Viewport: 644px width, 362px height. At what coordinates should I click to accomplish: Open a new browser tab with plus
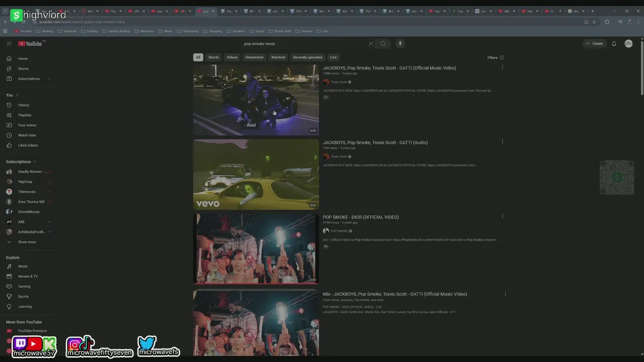click(x=592, y=11)
